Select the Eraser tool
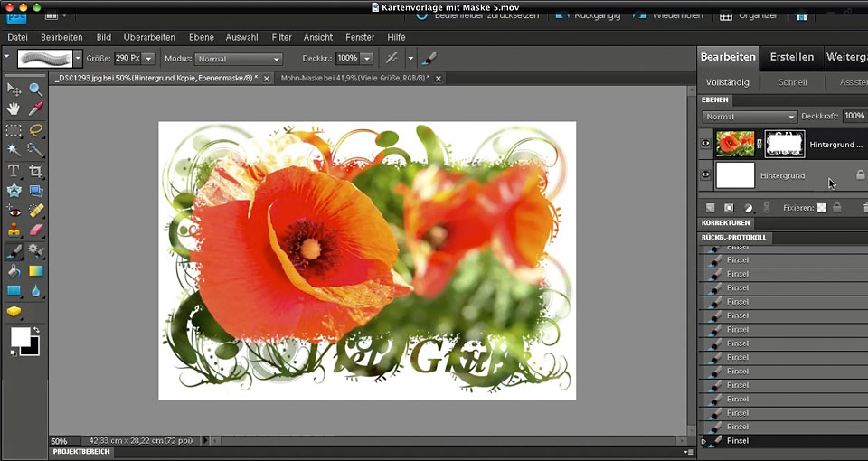Viewport: 868px width, 461px height. point(36,230)
